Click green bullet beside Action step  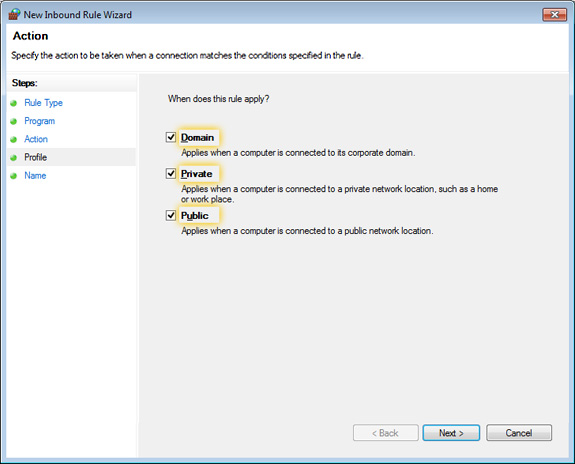(x=14, y=140)
